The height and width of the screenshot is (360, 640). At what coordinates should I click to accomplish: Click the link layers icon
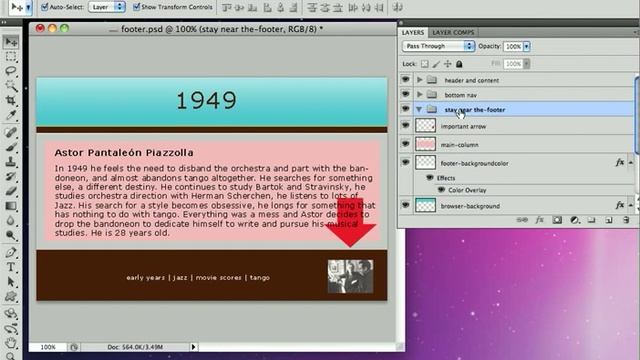(522, 220)
